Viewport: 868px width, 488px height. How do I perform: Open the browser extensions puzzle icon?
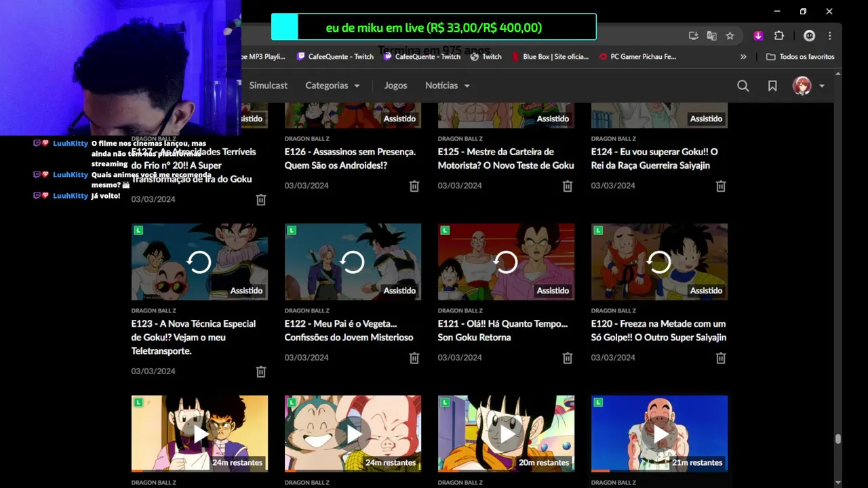tap(778, 36)
